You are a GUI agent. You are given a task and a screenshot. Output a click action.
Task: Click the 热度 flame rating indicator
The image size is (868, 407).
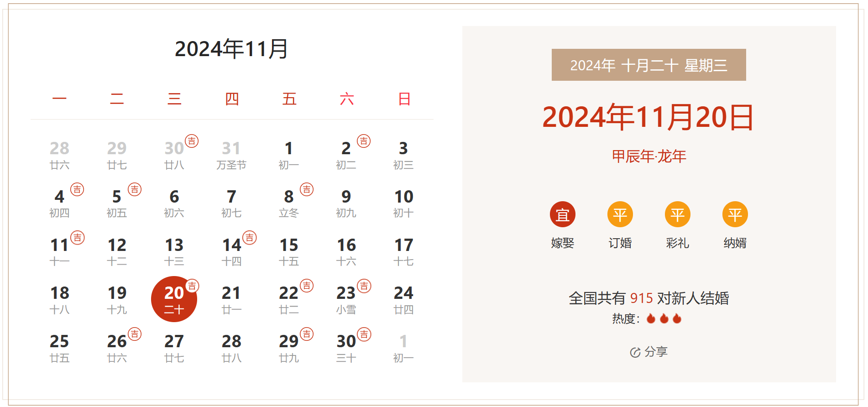pos(664,318)
